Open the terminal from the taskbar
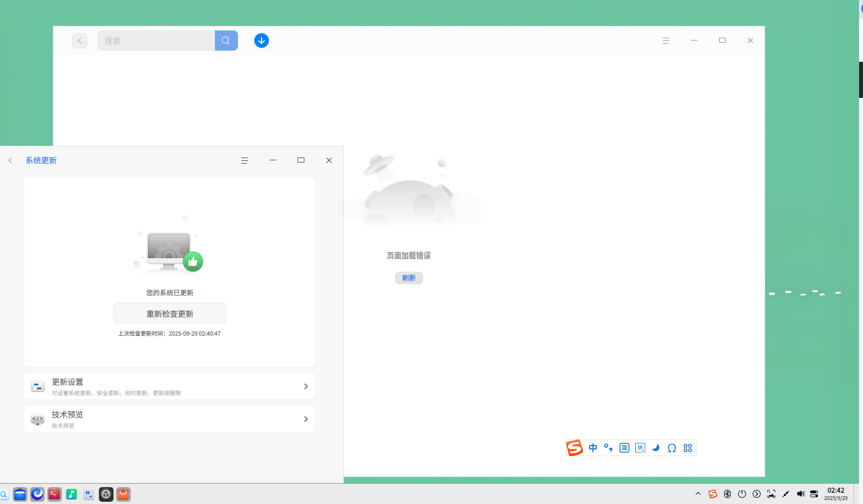Viewport: 863px width, 504px height. click(x=55, y=494)
